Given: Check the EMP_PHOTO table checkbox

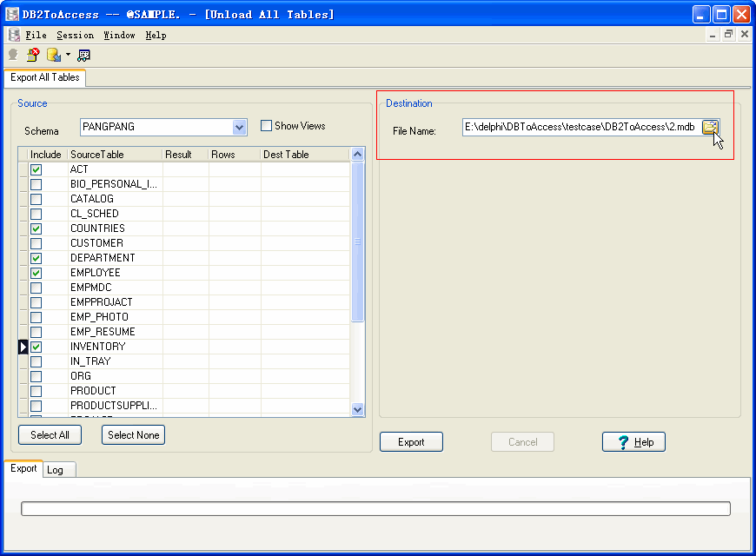Looking at the screenshot, I should click(x=36, y=317).
